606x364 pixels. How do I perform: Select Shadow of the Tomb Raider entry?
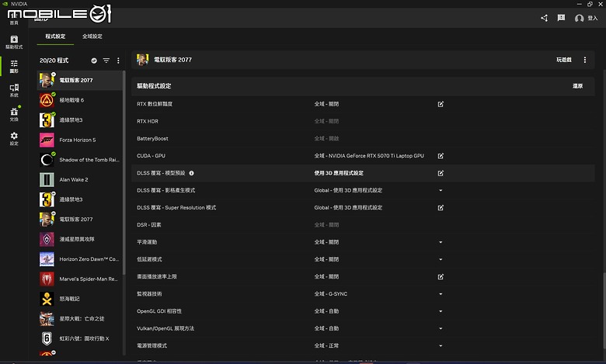(x=79, y=160)
